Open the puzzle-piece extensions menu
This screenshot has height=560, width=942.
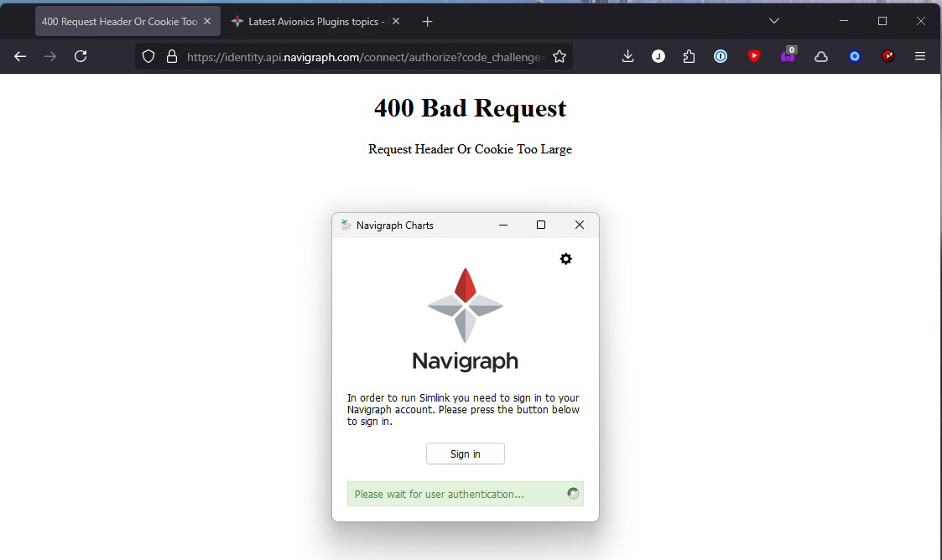pyautogui.click(x=689, y=56)
